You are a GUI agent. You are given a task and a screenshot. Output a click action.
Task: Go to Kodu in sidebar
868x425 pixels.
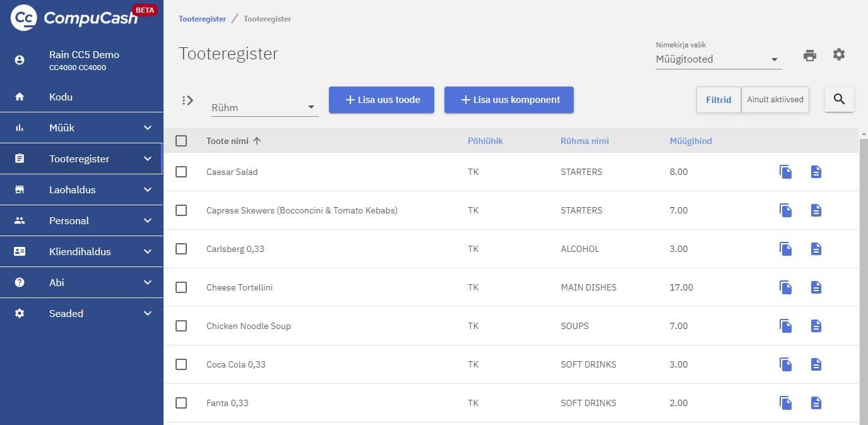pos(61,97)
